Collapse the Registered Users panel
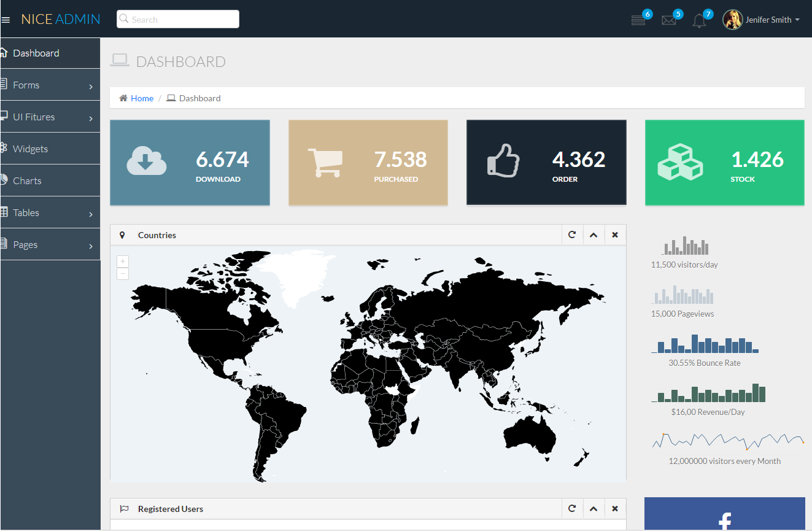Viewport: 812px width, 531px height. tap(594, 508)
